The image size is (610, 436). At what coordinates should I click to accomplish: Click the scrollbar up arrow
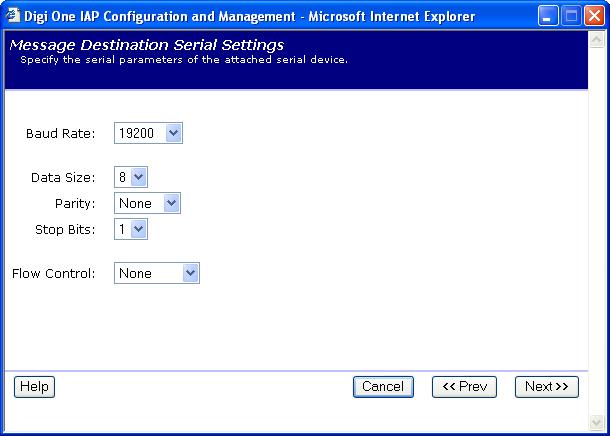(598, 38)
